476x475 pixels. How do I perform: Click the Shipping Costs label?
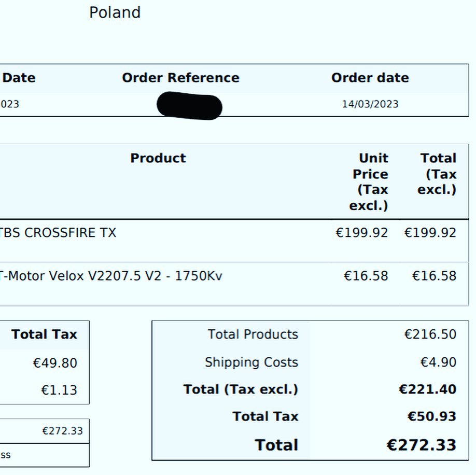click(x=251, y=362)
